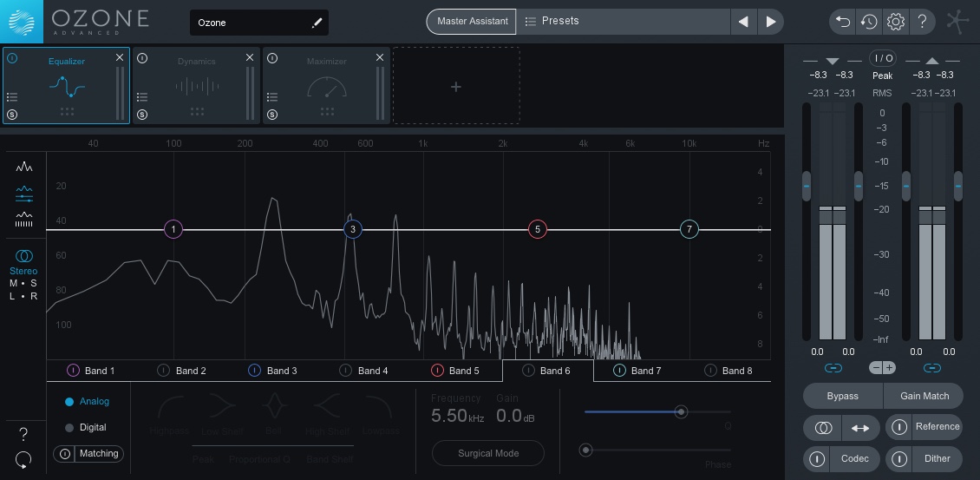
Task: Click the reset circular arrow in sidebar
Action: [x=23, y=460]
